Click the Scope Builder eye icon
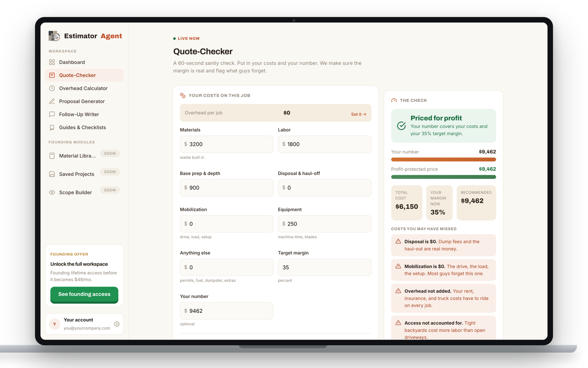Viewport: 588px width, 368px height. pos(52,192)
